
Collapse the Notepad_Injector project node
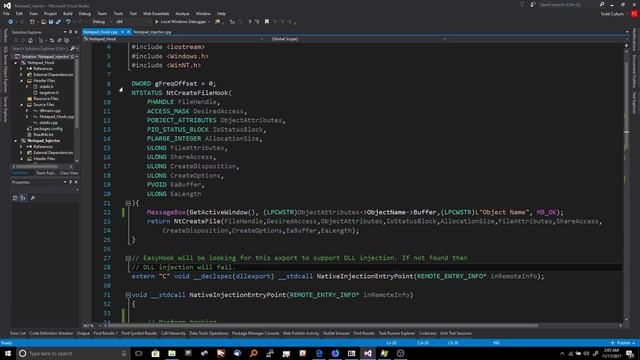pos(16,141)
